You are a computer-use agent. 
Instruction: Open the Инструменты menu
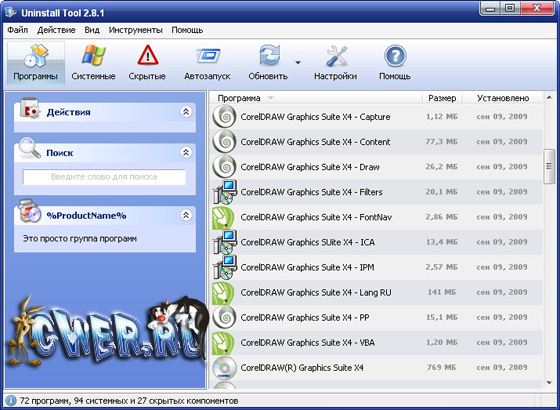pyautogui.click(x=135, y=30)
